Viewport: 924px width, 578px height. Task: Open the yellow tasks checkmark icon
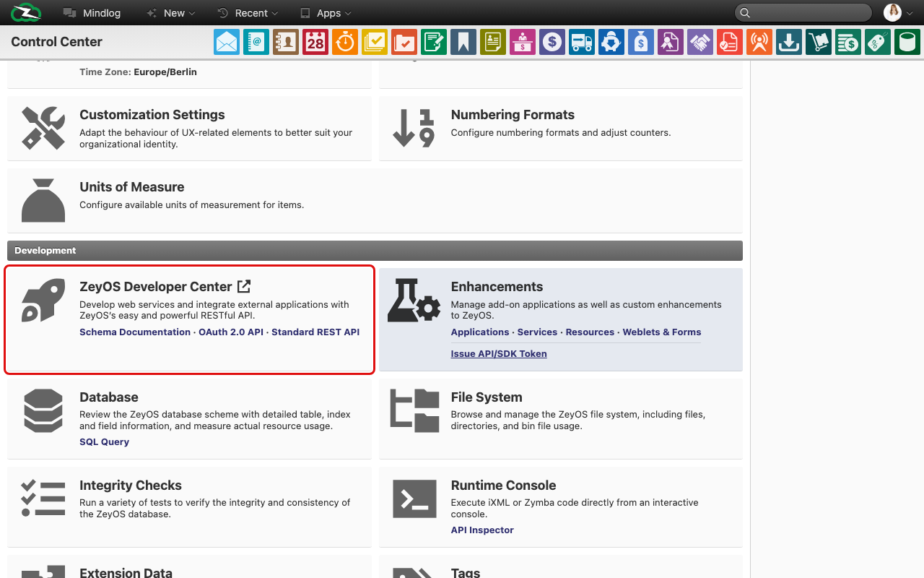(375, 42)
